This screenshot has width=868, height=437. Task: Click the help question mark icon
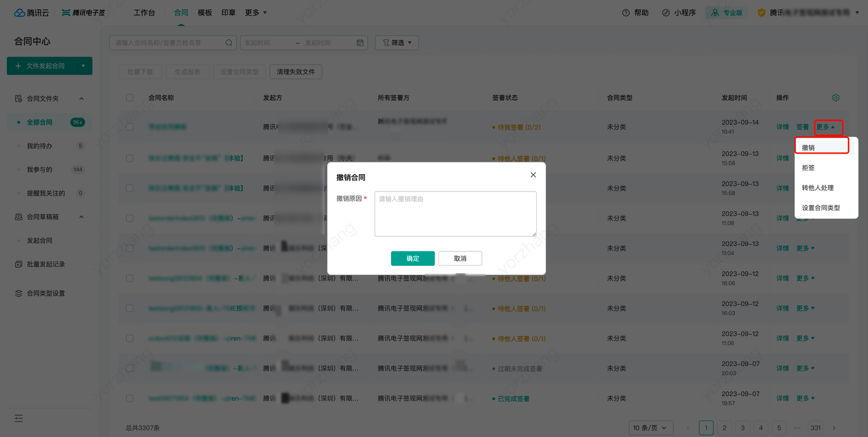click(x=626, y=13)
